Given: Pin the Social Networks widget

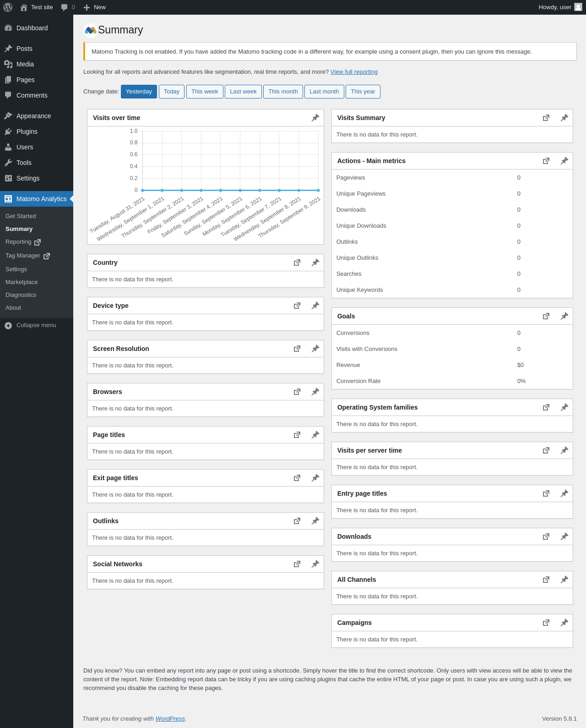Looking at the screenshot, I should tap(315, 564).
